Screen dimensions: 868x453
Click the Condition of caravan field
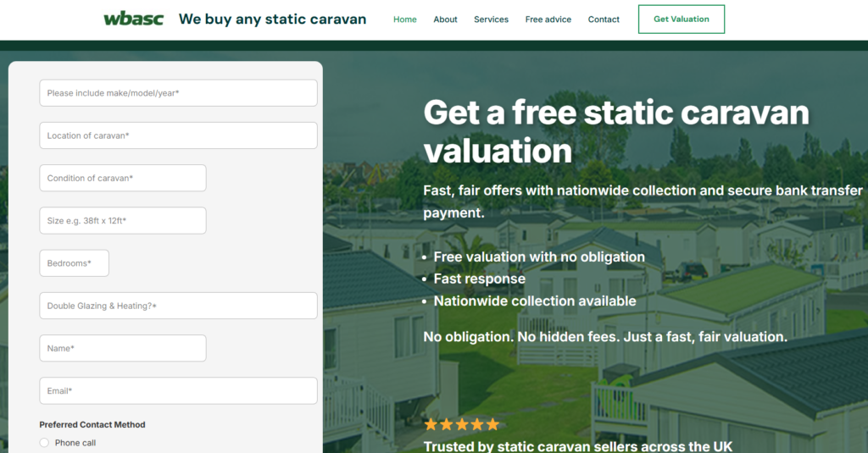[x=123, y=178]
